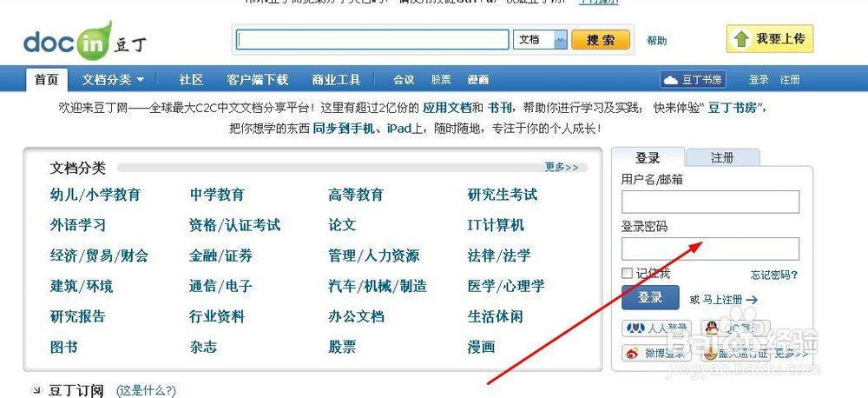Click the 同步到手机、iPad link
This screenshot has width=868, height=398.
tap(360, 129)
